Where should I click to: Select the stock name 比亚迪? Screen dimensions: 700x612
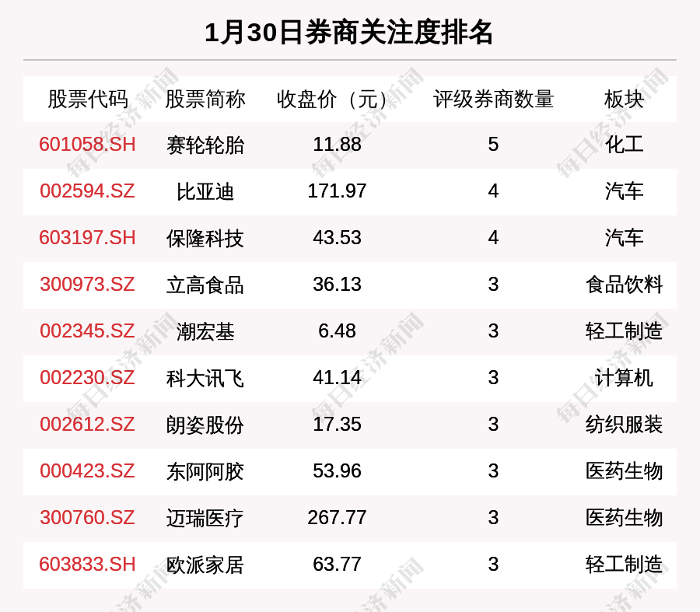[x=205, y=191]
